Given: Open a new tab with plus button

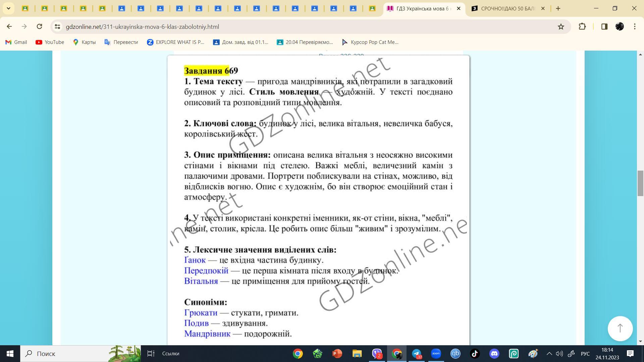Looking at the screenshot, I should (x=558, y=8).
